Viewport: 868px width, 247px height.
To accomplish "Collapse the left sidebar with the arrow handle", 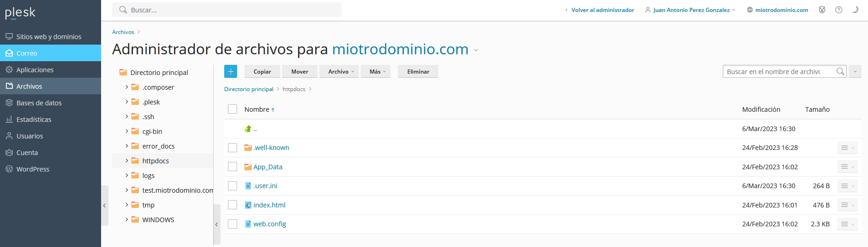I will 105,206.
